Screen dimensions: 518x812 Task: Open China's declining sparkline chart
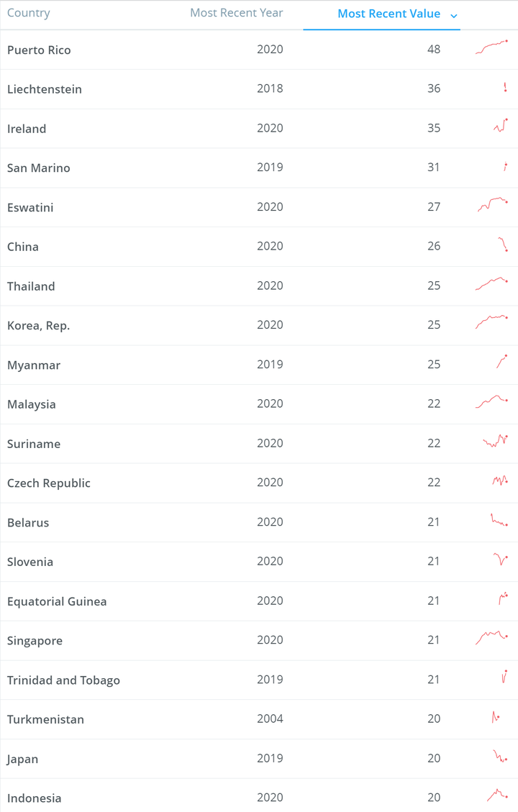click(x=503, y=244)
